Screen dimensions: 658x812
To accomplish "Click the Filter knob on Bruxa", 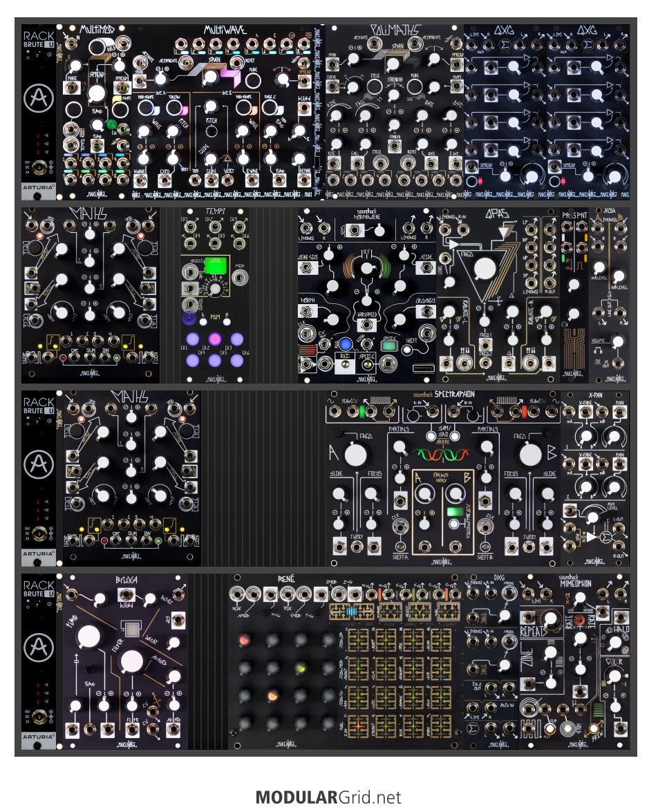I will point(131,661).
